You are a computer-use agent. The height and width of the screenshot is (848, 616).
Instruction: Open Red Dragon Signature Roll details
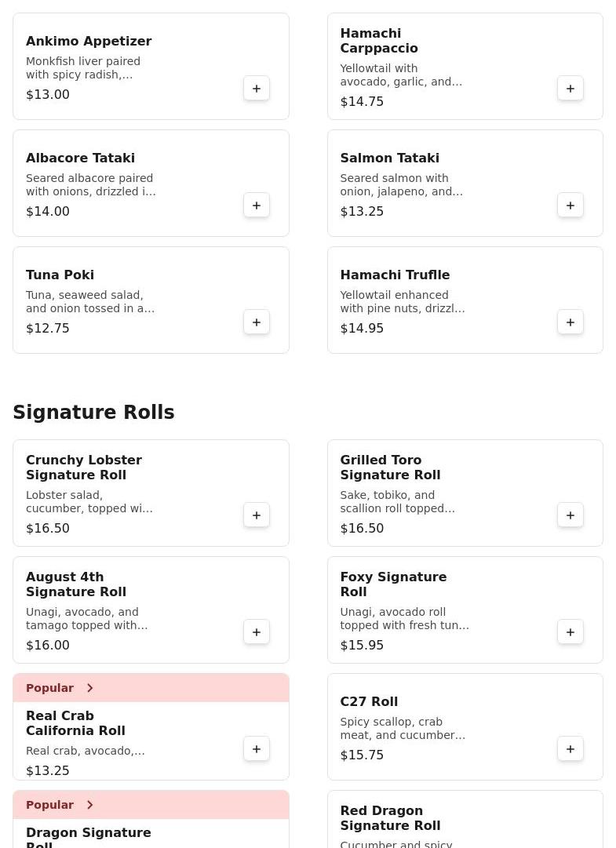(390, 818)
